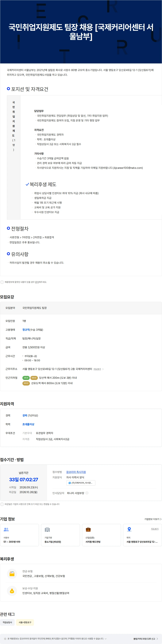Viewport: 162px width, 644px height.
Task: Click the remaining time 33일 07:02:27
Action: [x=24, y=480]
